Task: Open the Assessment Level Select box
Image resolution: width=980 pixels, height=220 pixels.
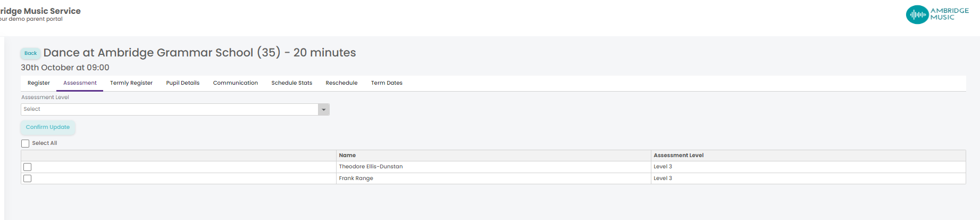Action: tap(175, 109)
